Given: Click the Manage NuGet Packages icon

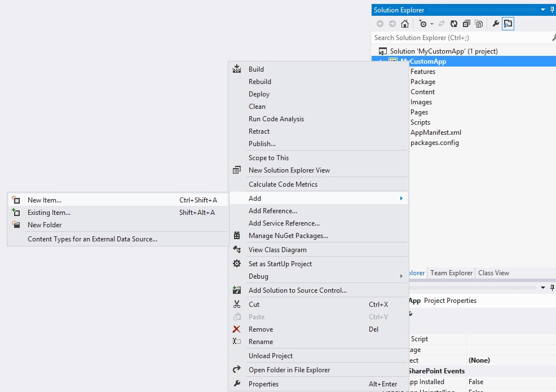Looking at the screenshot, I should tap(237, 235).
